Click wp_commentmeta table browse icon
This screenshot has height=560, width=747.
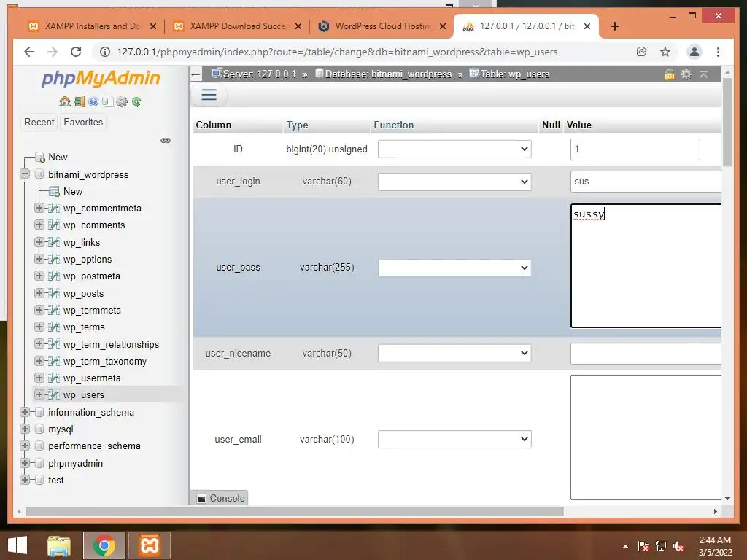point(54,208)
